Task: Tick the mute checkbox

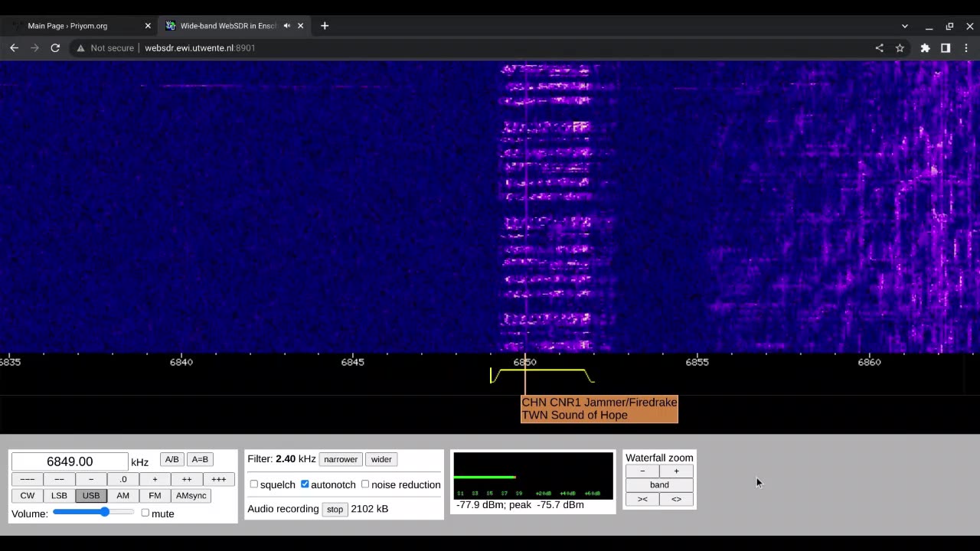Action: 145,513
